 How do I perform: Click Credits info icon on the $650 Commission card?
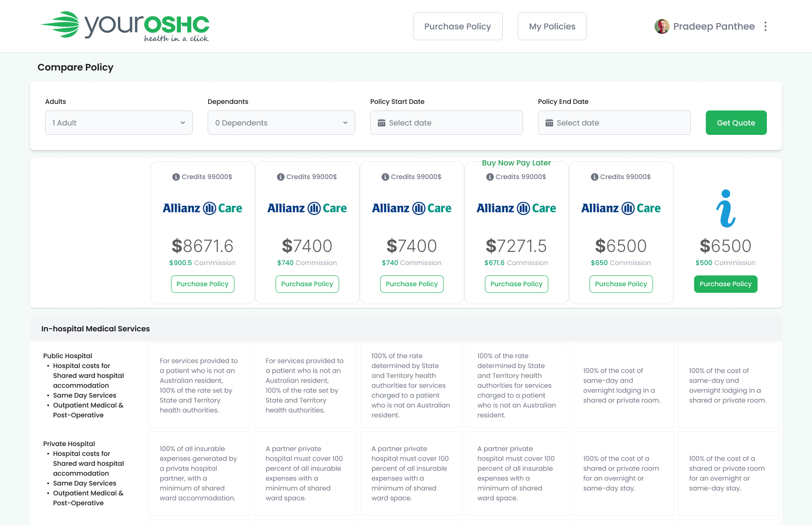[594, 177]
